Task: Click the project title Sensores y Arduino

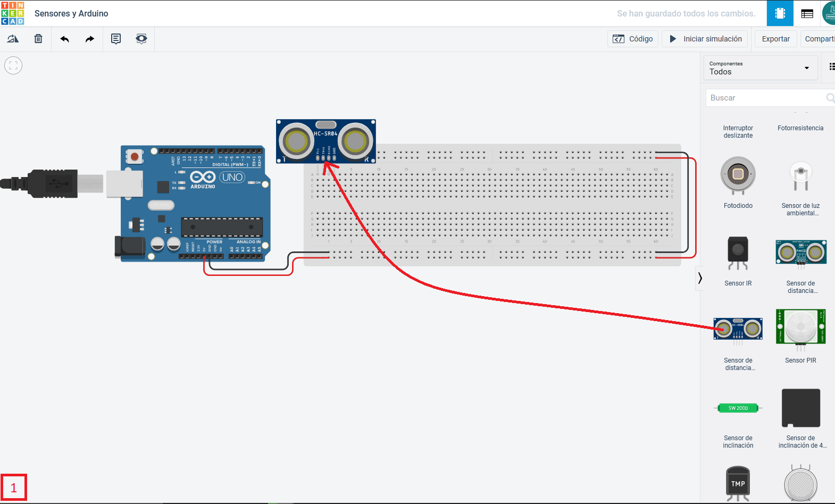Action: [x=71, y=13]
